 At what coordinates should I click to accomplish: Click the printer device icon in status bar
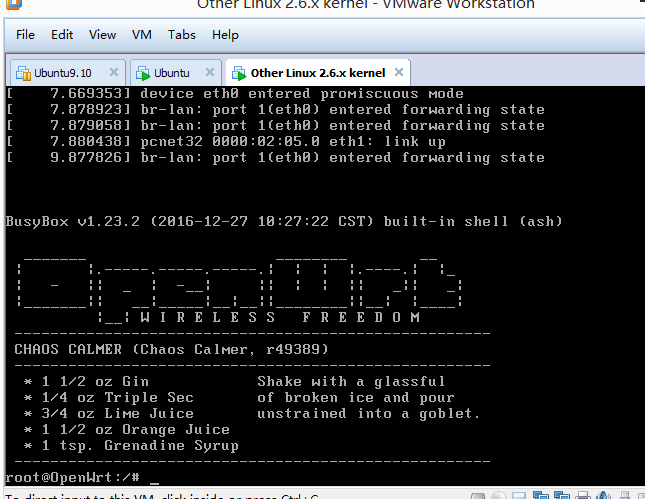click(x=583, y=495)
